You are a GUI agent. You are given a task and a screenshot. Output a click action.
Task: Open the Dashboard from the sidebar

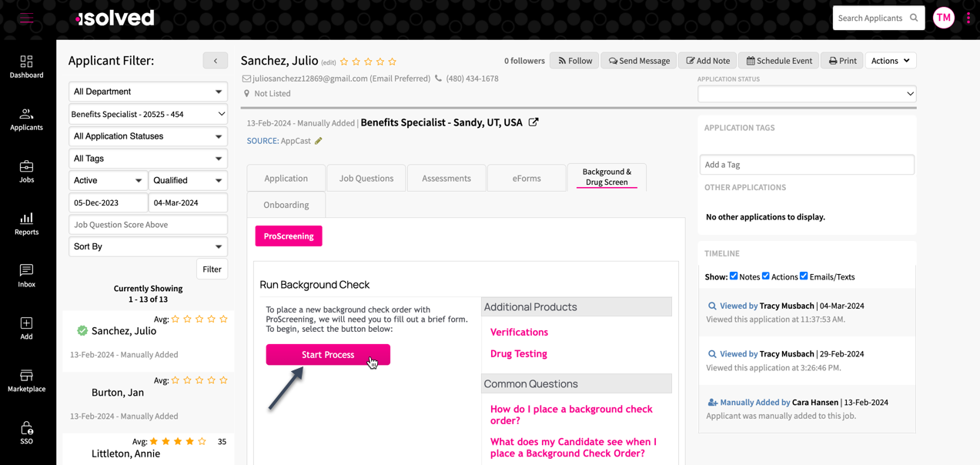[26, 66]
